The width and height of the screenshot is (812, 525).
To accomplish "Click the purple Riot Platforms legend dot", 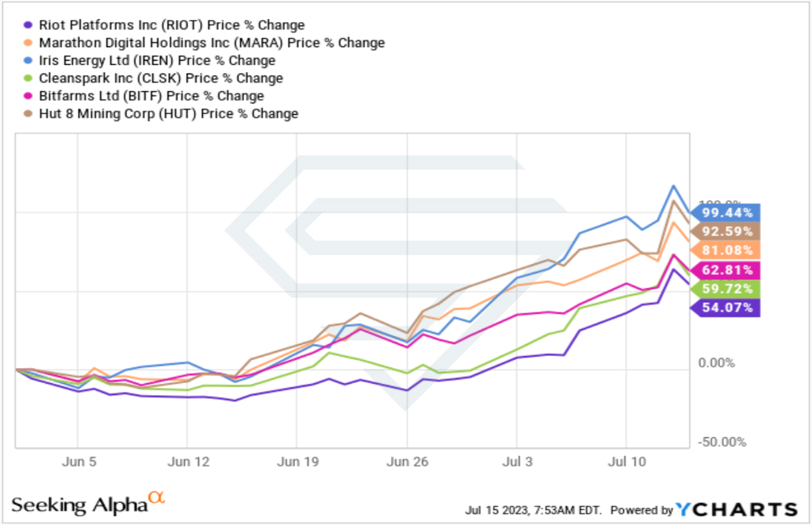I will coord(29,25).
